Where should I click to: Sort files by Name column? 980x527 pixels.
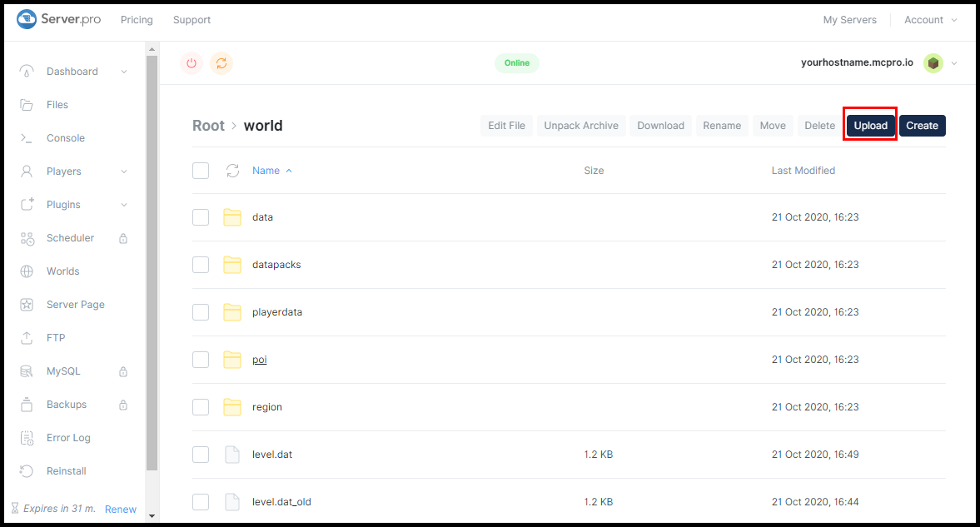(x=272, y=171)
